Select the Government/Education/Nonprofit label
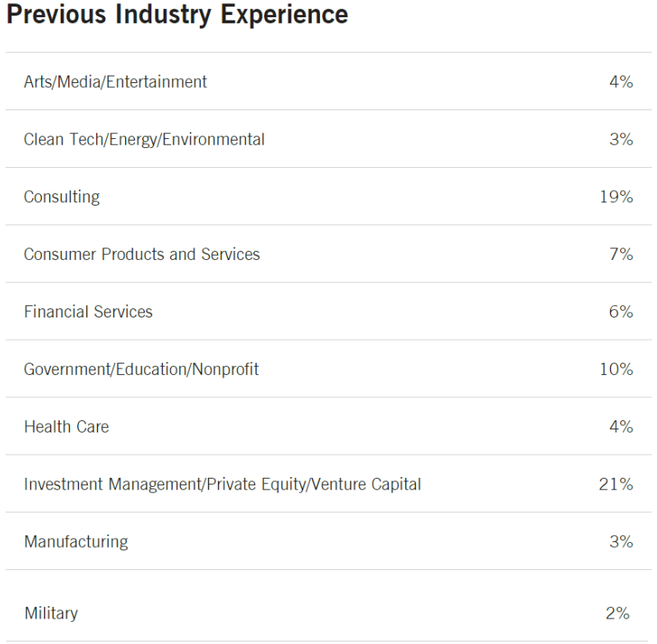Screen dimensions: 657x644 (141, 370)
